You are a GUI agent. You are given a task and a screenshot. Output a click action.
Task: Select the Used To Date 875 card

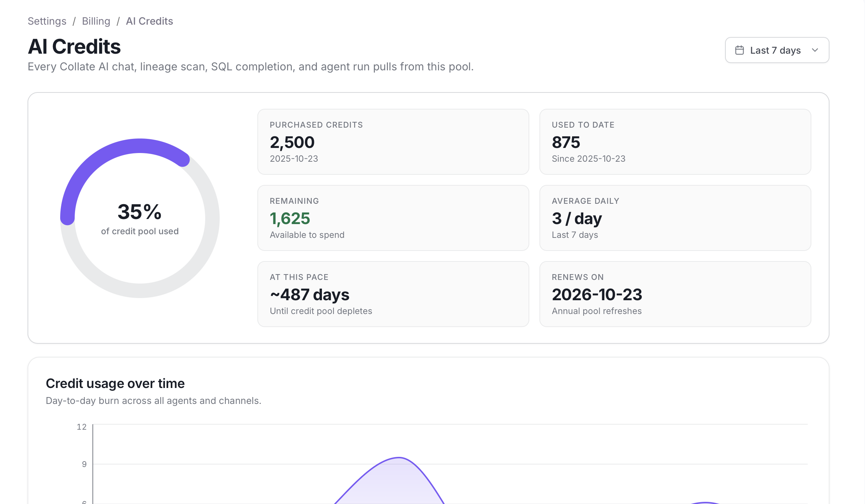(x=675, y=142)
